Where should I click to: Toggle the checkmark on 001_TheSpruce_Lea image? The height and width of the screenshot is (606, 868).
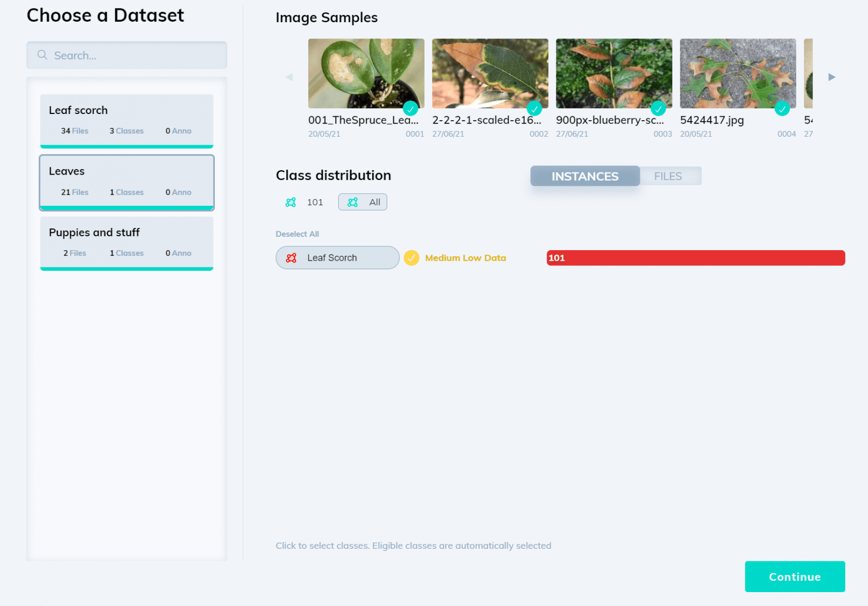click(411, 108)
